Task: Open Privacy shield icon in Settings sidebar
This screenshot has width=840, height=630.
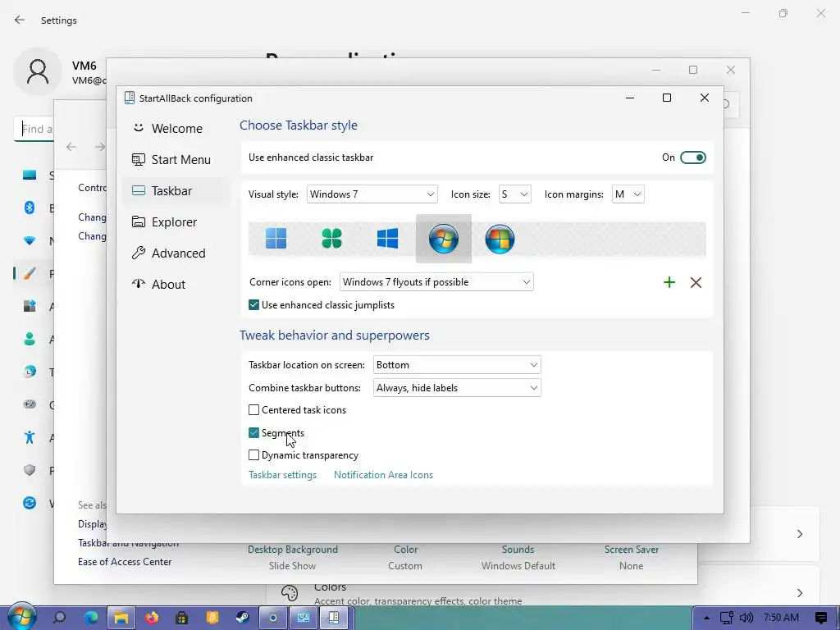Action: (30, 470)
